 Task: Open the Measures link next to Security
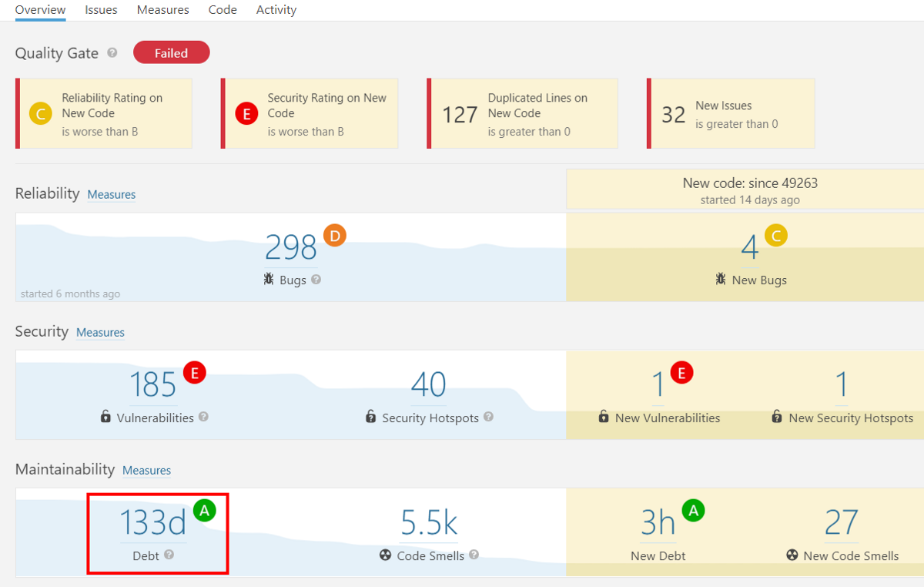point(100,333)
